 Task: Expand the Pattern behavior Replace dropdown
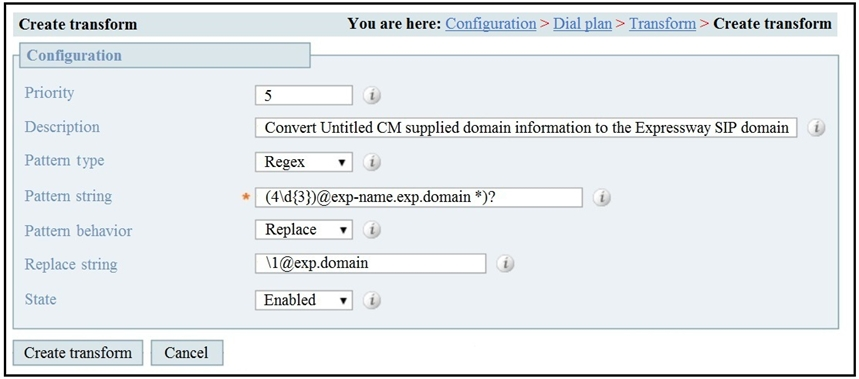point(304,229)
